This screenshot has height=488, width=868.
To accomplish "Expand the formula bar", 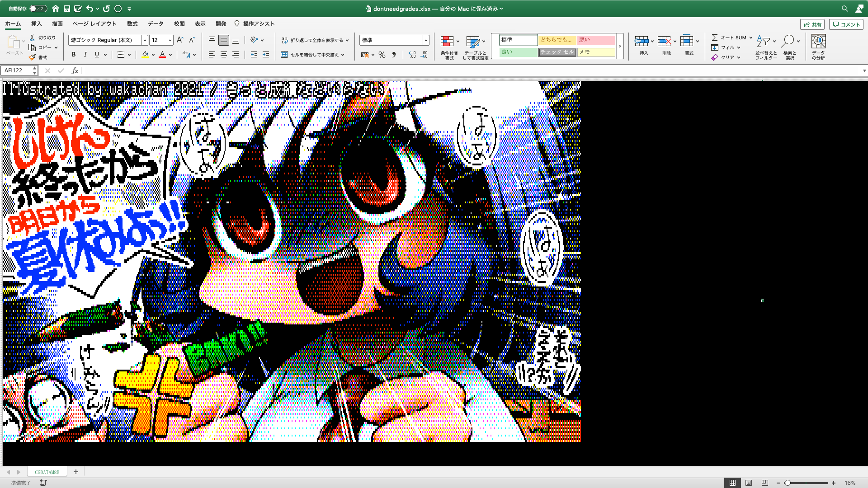I will [x=864, y=70].
